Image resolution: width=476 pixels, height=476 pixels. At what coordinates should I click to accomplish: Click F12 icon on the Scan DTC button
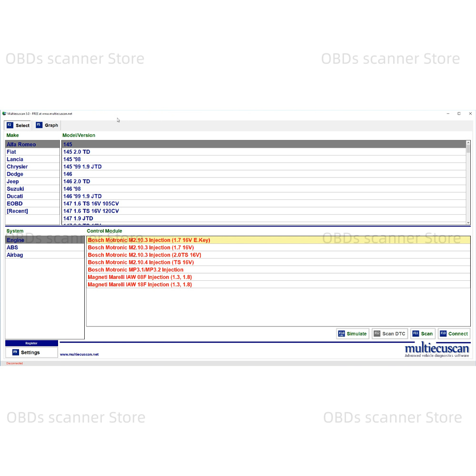(377, 333)
